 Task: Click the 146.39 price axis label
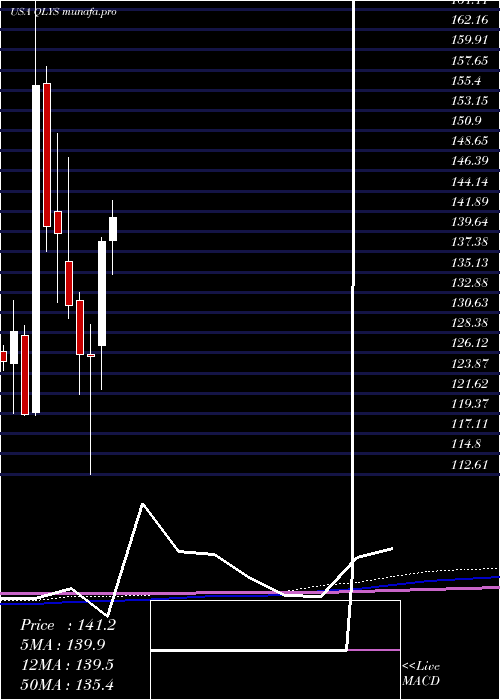(x=470, y=161)
